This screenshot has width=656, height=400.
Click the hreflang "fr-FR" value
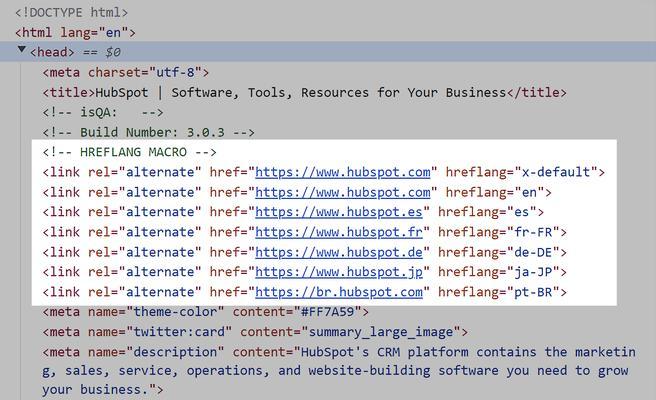(x=533, y=232)
